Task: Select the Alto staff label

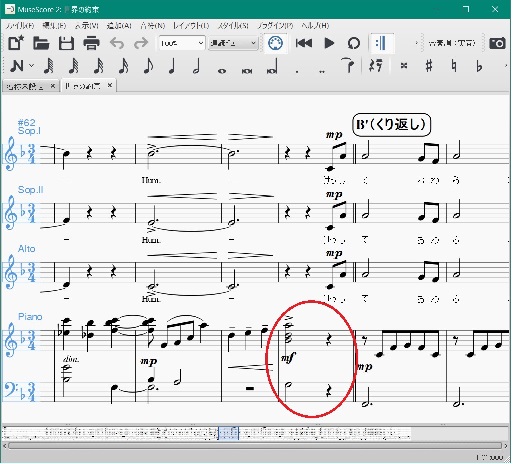Action: [x=26, y=249]
